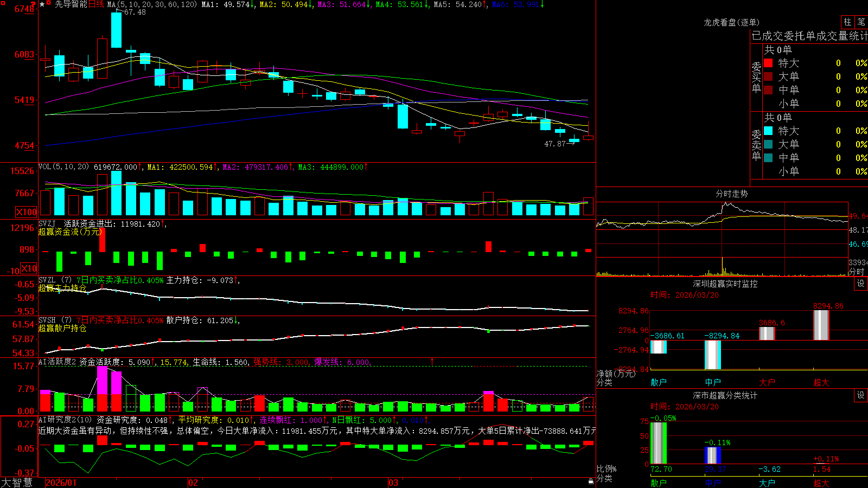Click the 共0单 count under 委卖单
The width and height of the screenshot is (868, 488).
click(778, 117)
